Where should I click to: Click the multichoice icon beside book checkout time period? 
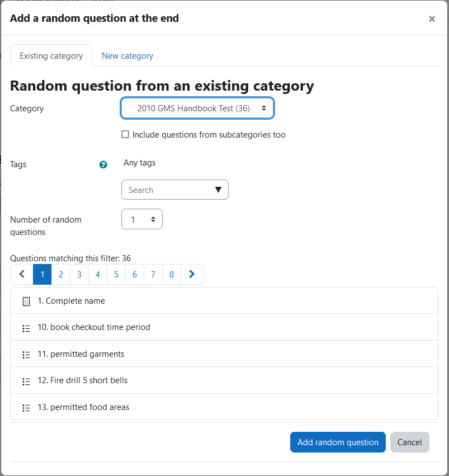[x=26, y=328]
